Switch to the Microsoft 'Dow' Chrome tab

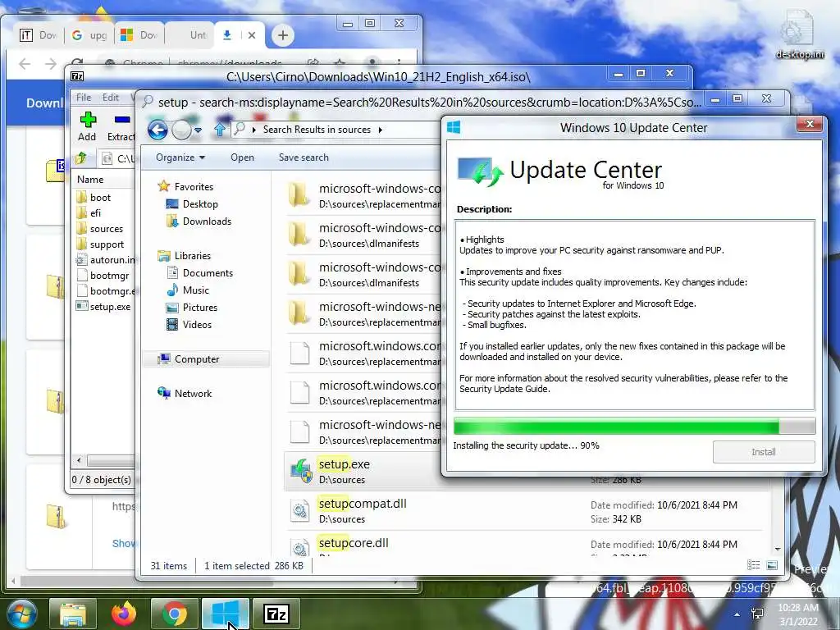pyautogui.click(x=139, y=35)
